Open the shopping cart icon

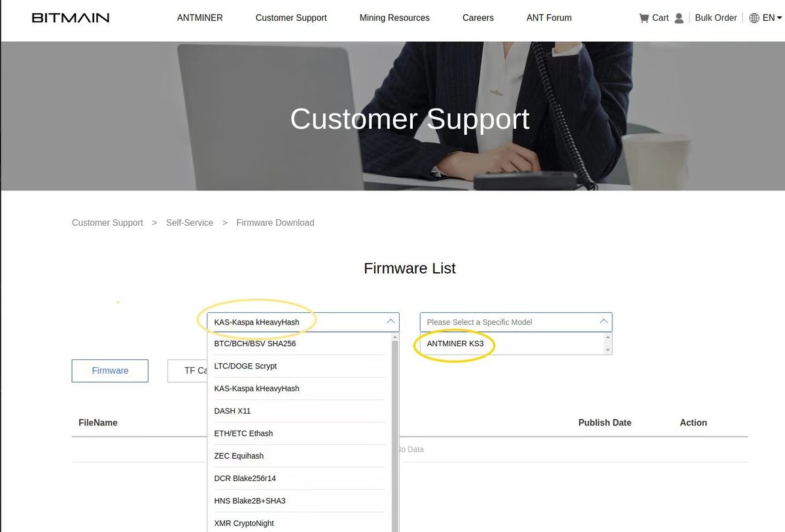(644, 18)
